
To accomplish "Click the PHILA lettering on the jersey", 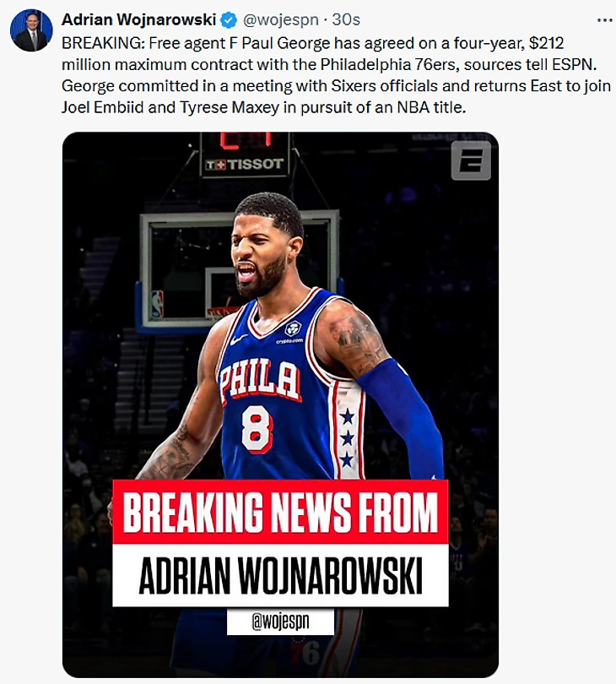I will coord(260,383).
